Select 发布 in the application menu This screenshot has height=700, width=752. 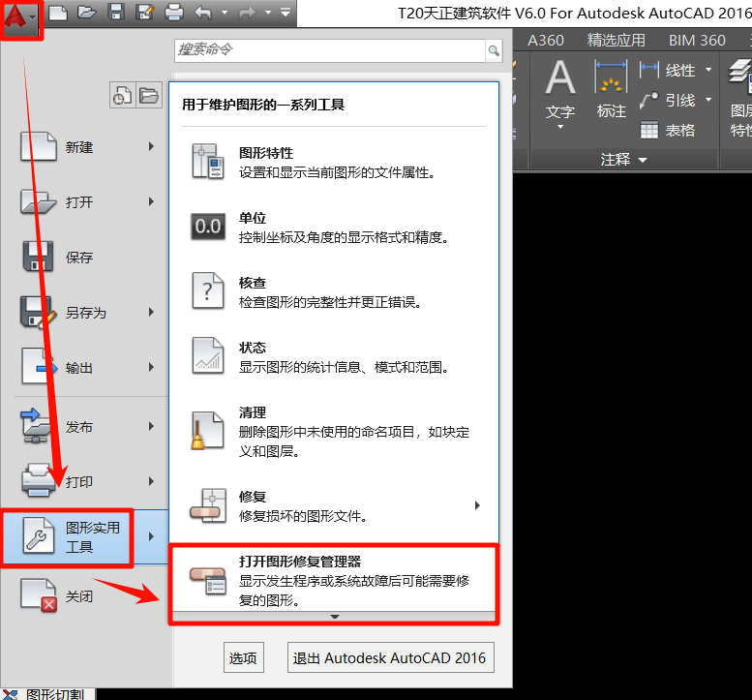[x=86, y=427]
